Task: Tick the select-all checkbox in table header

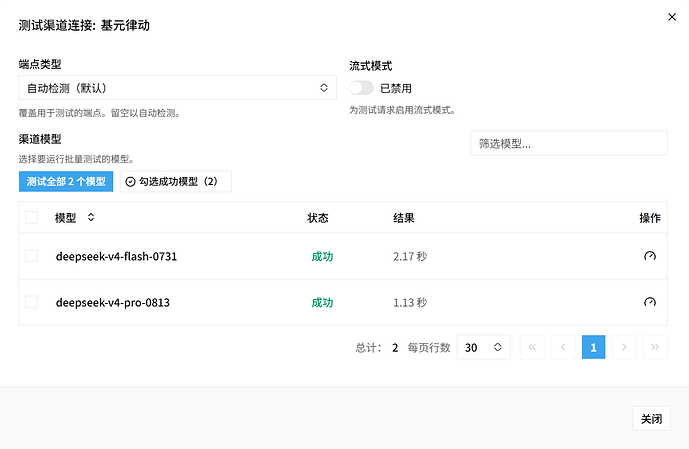Action: tap(31, 217)
